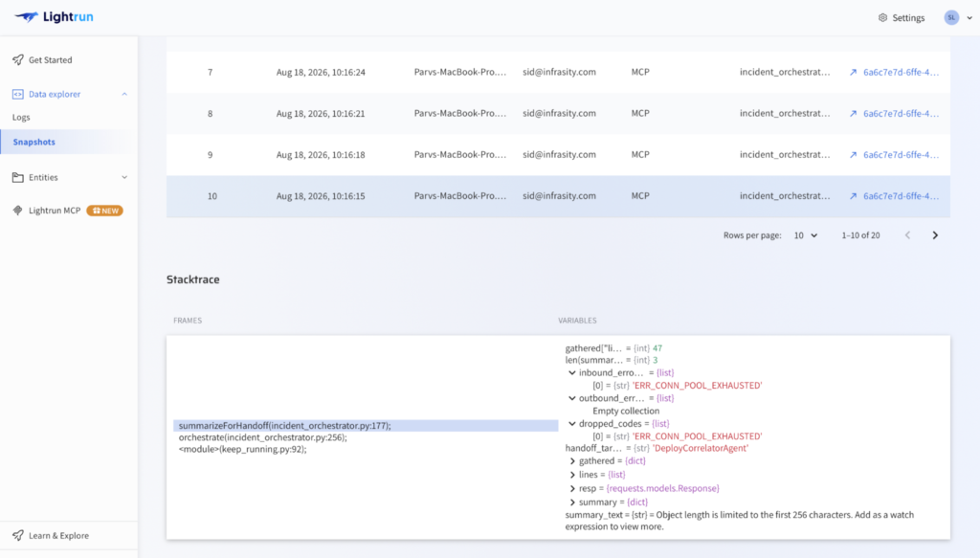Viewport: 980px width, 558px height.
Task: Open Logs in sidebar
Action: point(21,117)
